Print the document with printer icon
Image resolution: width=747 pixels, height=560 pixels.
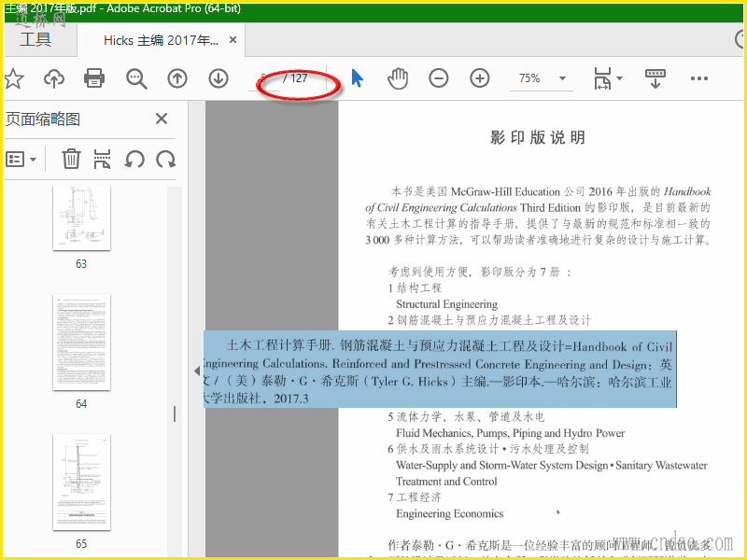pyautogui.click(x=94, y=78)
